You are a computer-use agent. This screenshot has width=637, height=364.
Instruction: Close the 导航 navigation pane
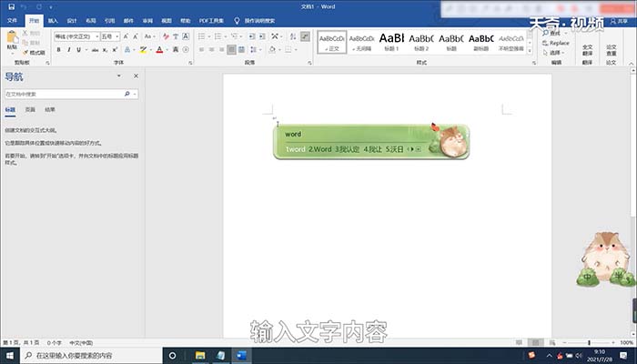pos(136,76)
